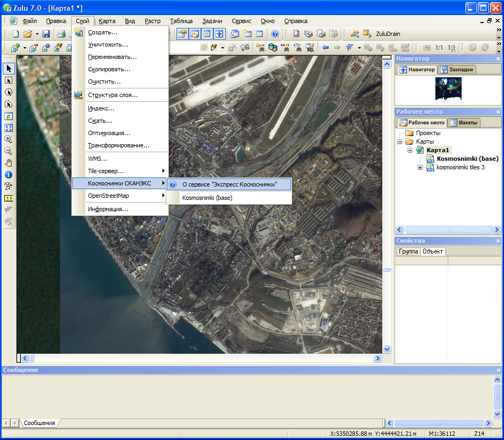Screen dimensions: 504x440
Task: Open the Группа properties tab
Action: pyautogui.click(x=408, y=251)
